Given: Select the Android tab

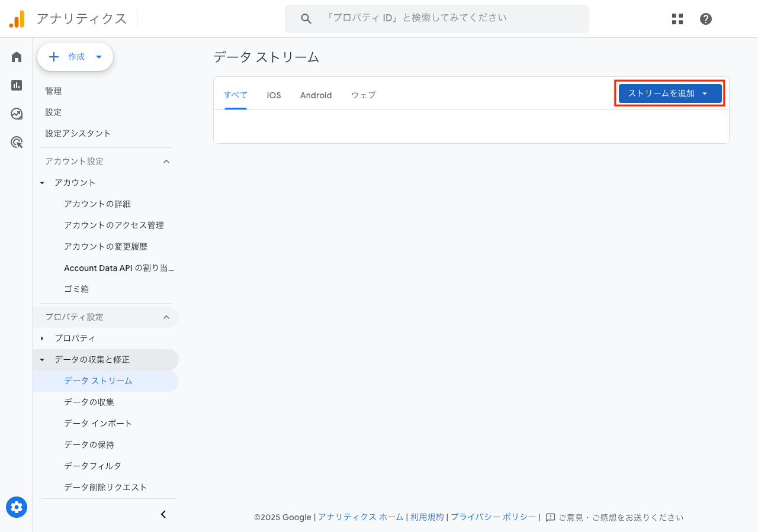Looking at the screenshot, I should point(316,95).
